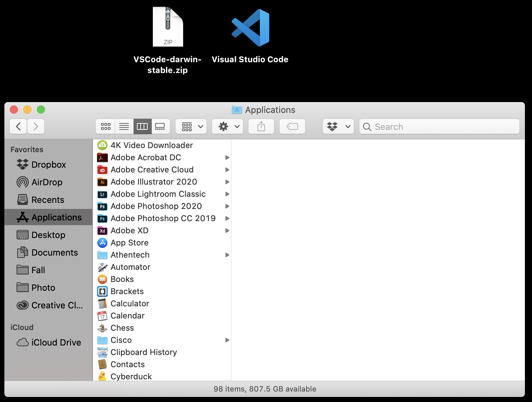
Task: Open Recents in the sidebar
Action: [x=48, y=200]
